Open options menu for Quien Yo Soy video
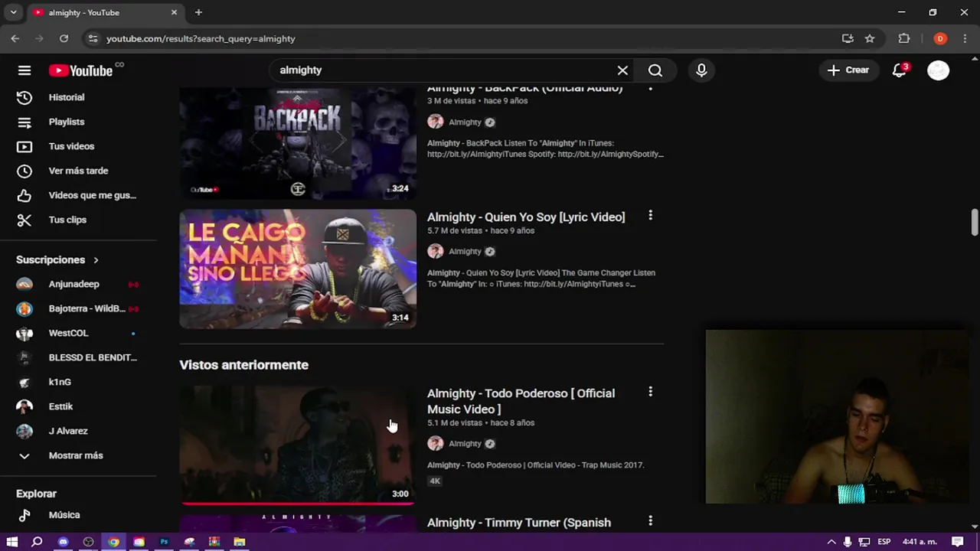 (650, 217)
